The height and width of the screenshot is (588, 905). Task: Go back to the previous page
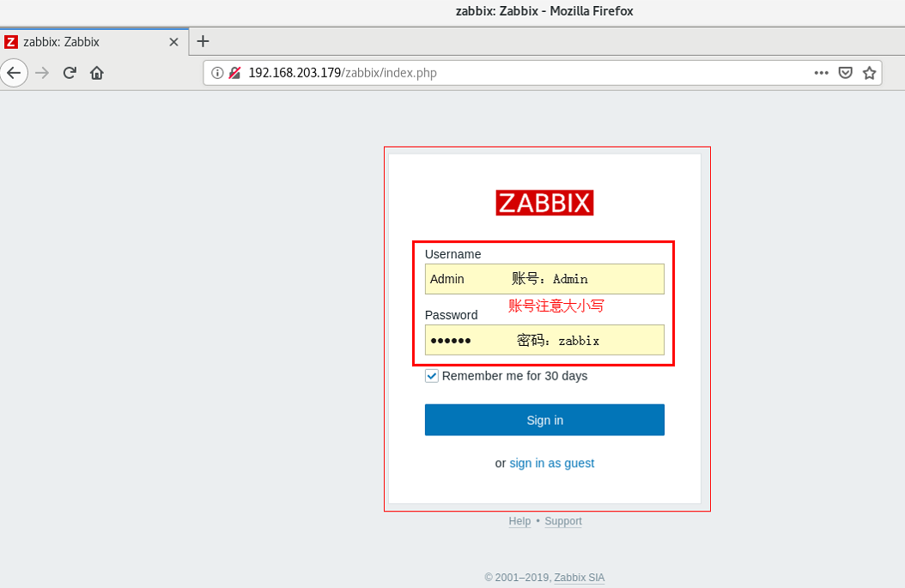pyautogui.click(x=14, y=73)
